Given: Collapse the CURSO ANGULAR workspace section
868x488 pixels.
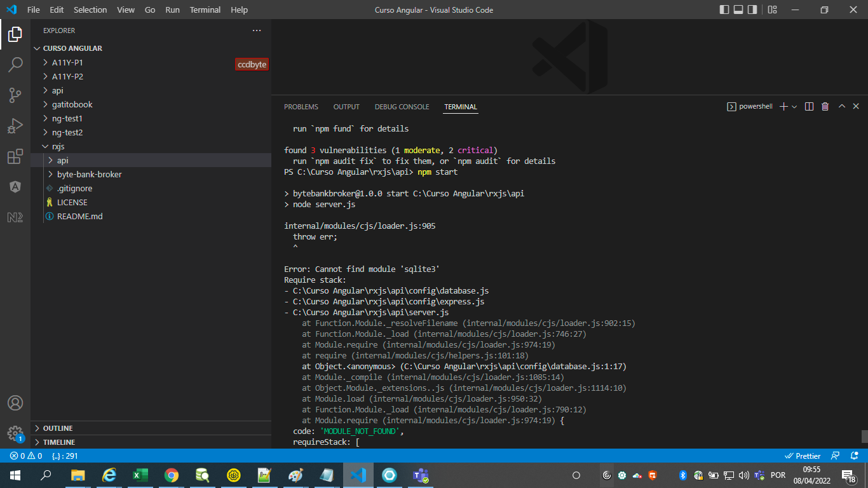Looking at the screenshot, I should point(151,48).
